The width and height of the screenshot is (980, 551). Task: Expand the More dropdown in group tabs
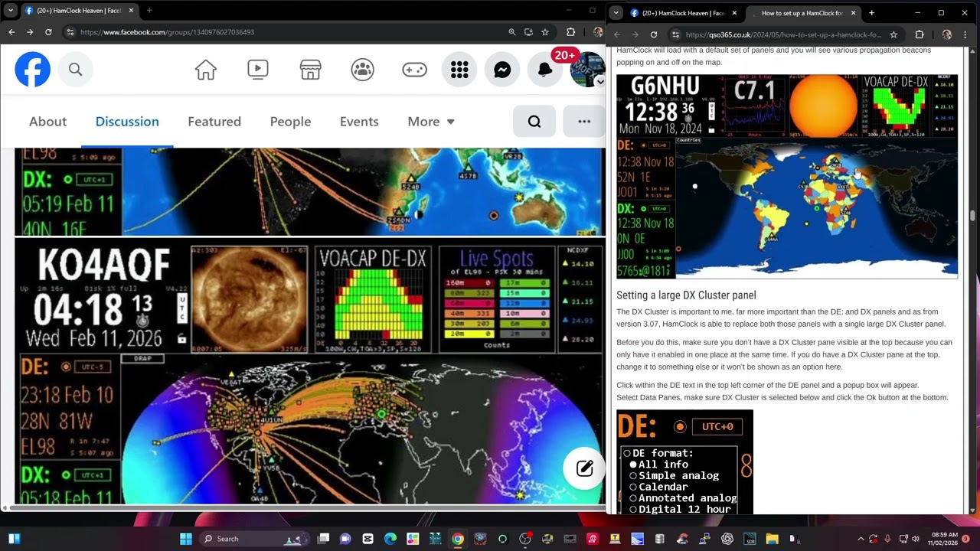pos(431,122)
